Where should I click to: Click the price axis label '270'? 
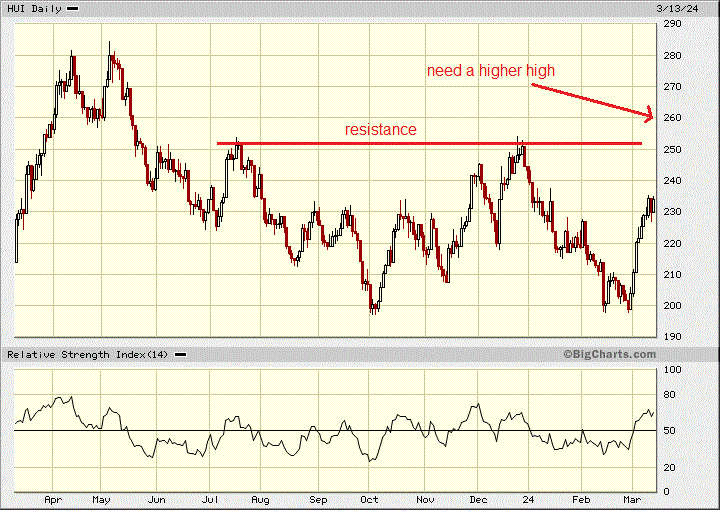click(x=672, y=87)
